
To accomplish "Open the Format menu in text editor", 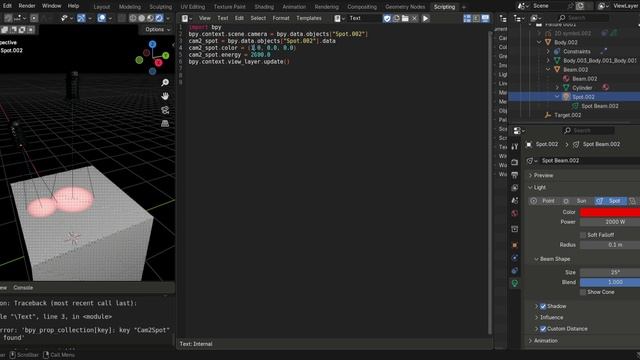I will [x=281, y=18].
